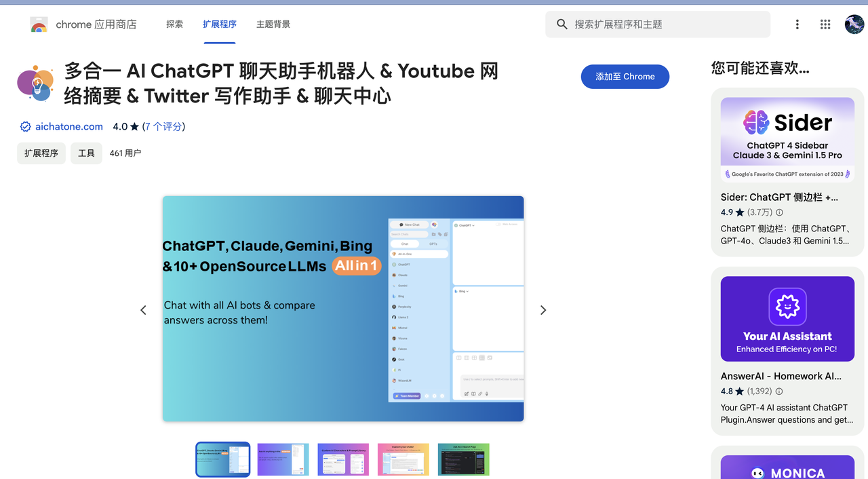Select the dark Ask AI on Search Page thumbnail
This screenshot has width=868, height=479.
coord(464,459)
